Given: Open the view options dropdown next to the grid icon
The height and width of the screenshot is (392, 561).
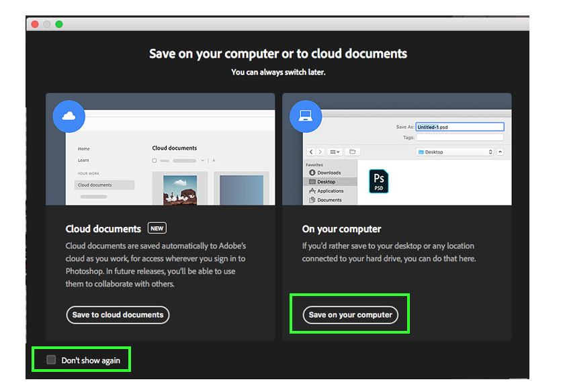Looking at the screenshot, I should 335,152.
